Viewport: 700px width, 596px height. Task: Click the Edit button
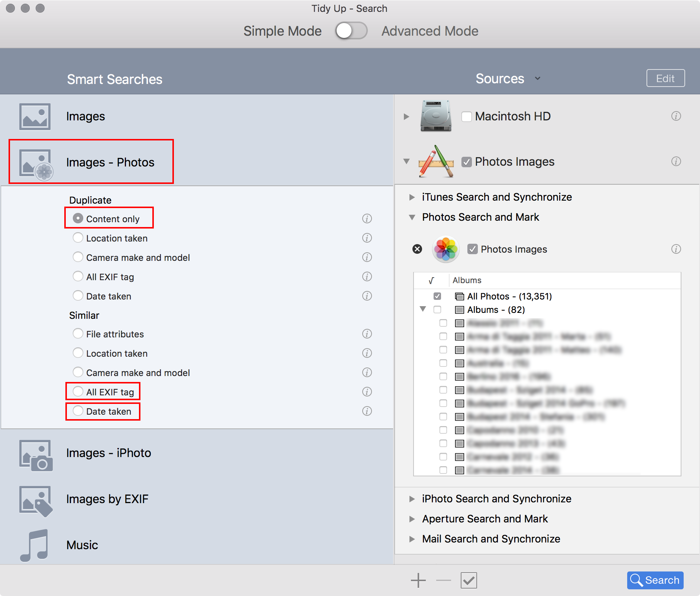tap(665, 78)
